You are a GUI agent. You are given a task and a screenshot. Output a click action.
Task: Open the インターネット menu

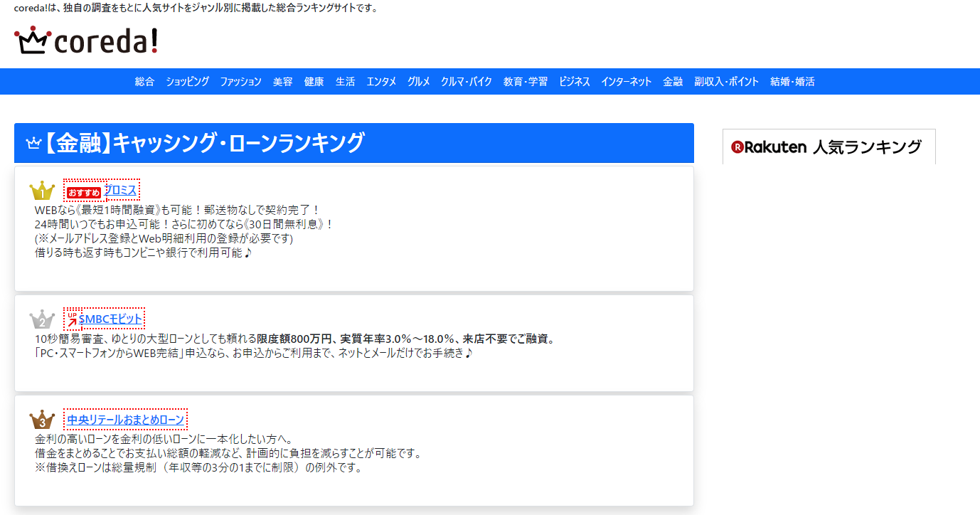(626, 82)
